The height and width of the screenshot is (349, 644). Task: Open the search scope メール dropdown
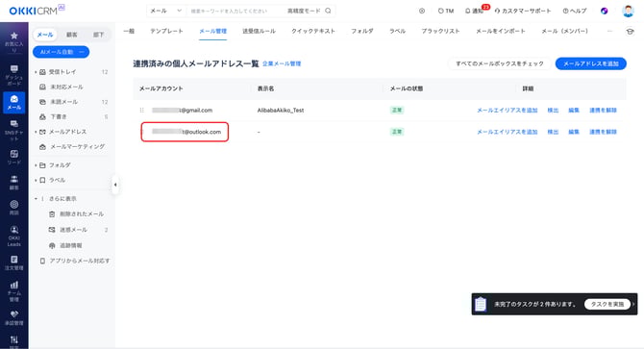pos(165,11)
